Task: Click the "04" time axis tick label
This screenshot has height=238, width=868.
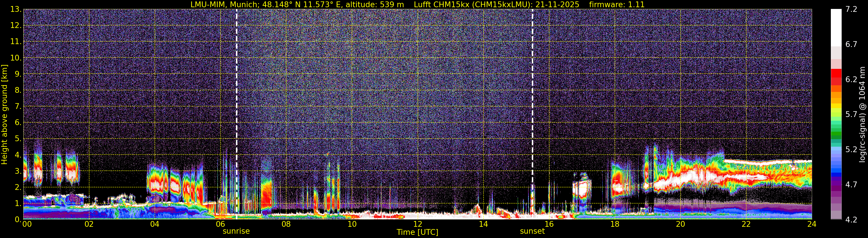Action: point(155,224)
